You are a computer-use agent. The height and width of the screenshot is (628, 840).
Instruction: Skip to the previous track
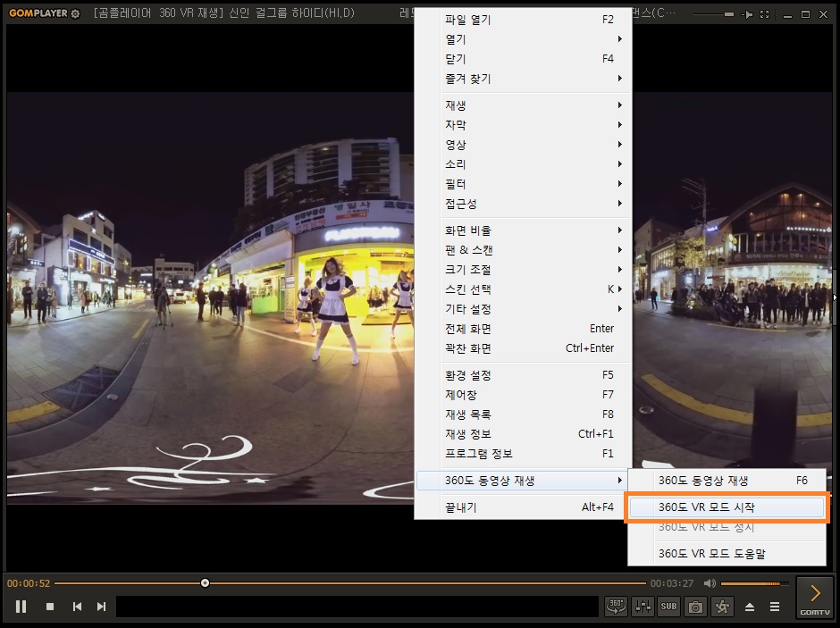pos(77,606)
